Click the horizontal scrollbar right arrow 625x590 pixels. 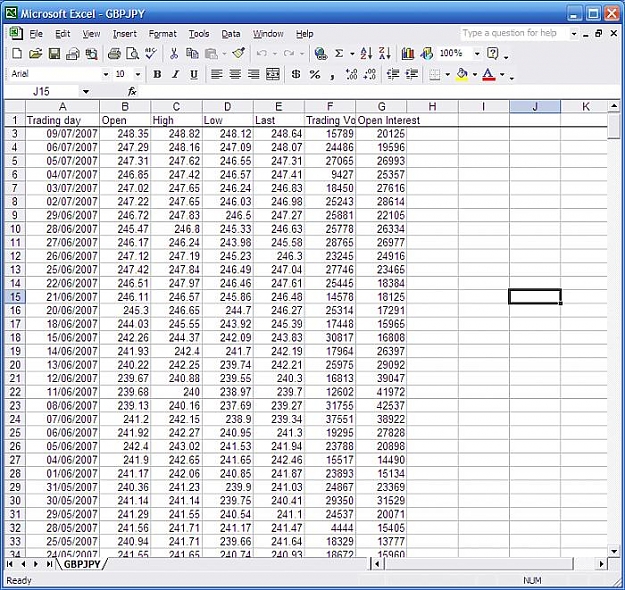click(x=601, y=564)
